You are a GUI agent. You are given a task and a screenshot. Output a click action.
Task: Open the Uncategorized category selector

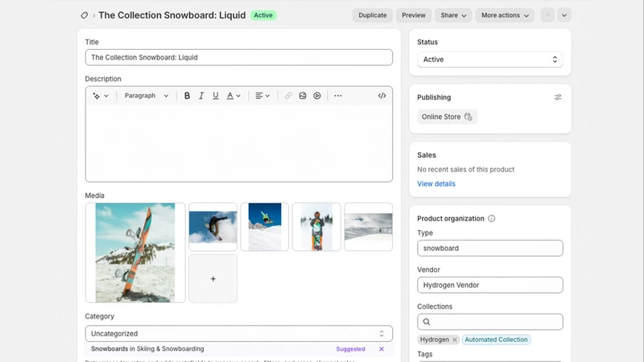238,334
